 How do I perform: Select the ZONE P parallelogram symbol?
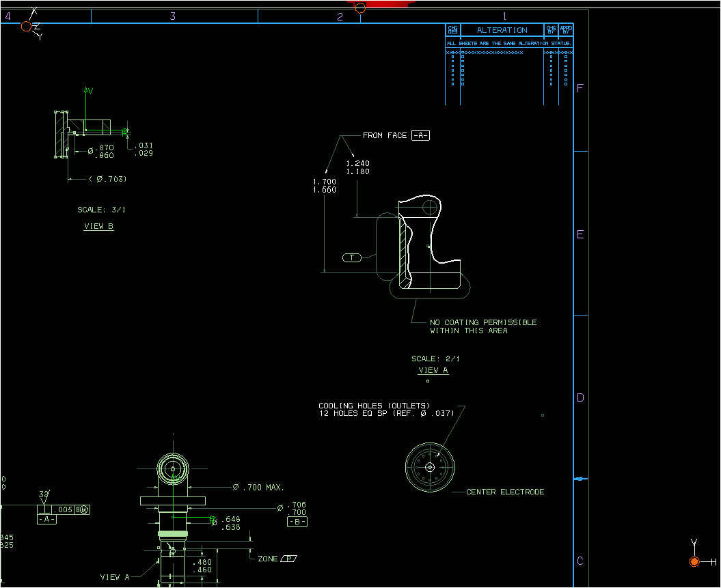click(x=289, y=559)
